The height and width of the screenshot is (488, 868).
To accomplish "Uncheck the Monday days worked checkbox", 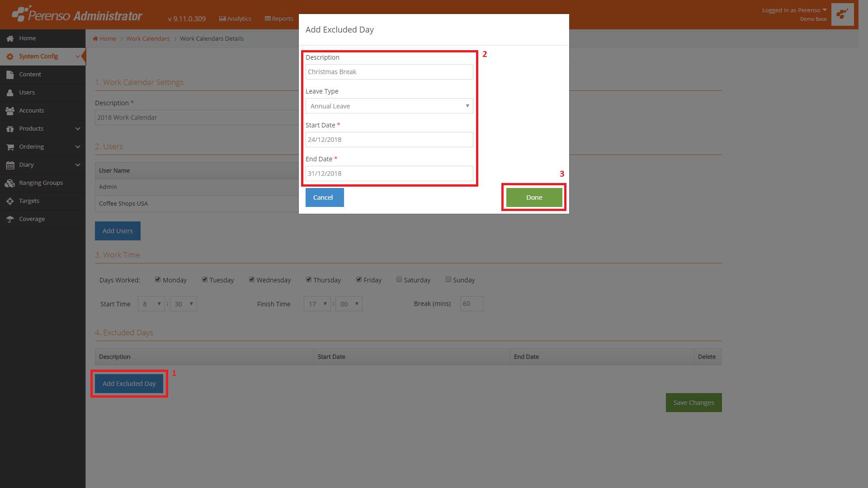I will pyautogui.click(x=158, y=280).
